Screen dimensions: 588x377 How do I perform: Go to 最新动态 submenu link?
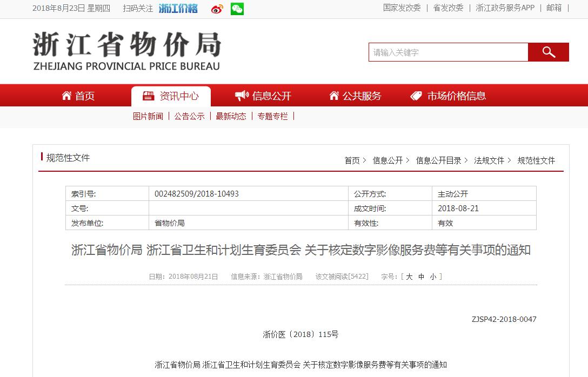tap(231, 116)
